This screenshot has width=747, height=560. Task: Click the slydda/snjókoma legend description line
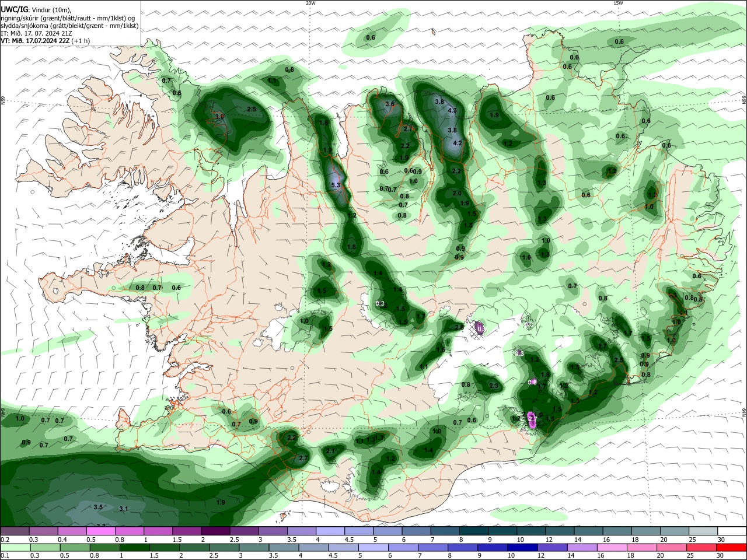pyautogui.click(x=69, y=26)
